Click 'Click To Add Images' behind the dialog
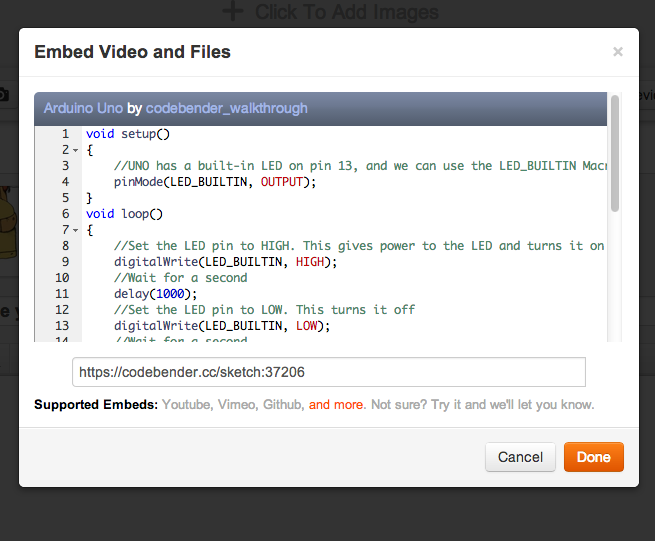Image resolution: width=655 pixels, height=541 pixels. [330, 12]
